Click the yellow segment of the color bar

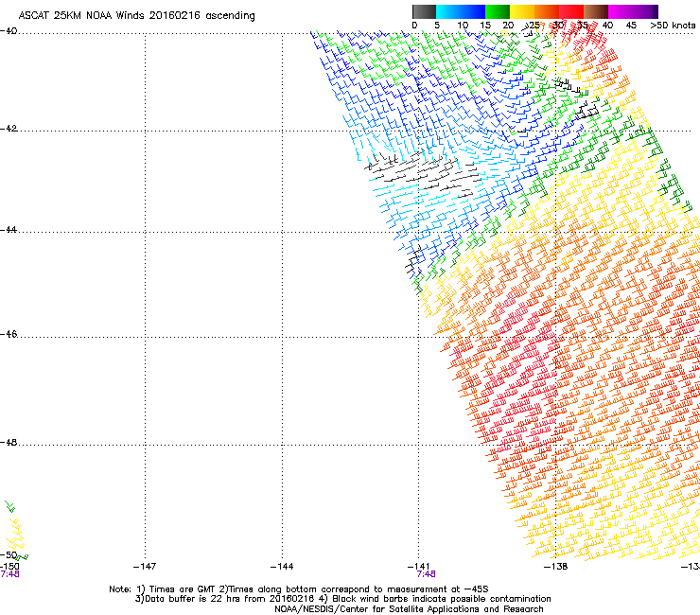point(522,11)
